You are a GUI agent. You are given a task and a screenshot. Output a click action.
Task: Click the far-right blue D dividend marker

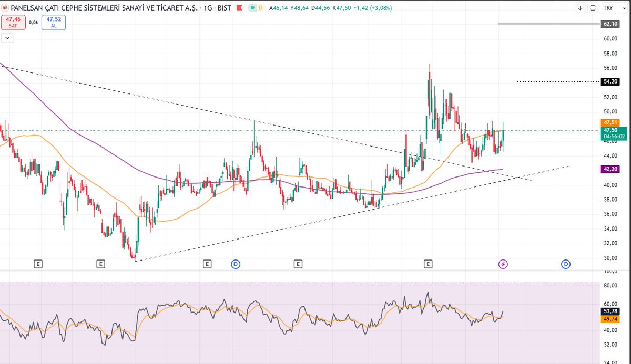566,264
